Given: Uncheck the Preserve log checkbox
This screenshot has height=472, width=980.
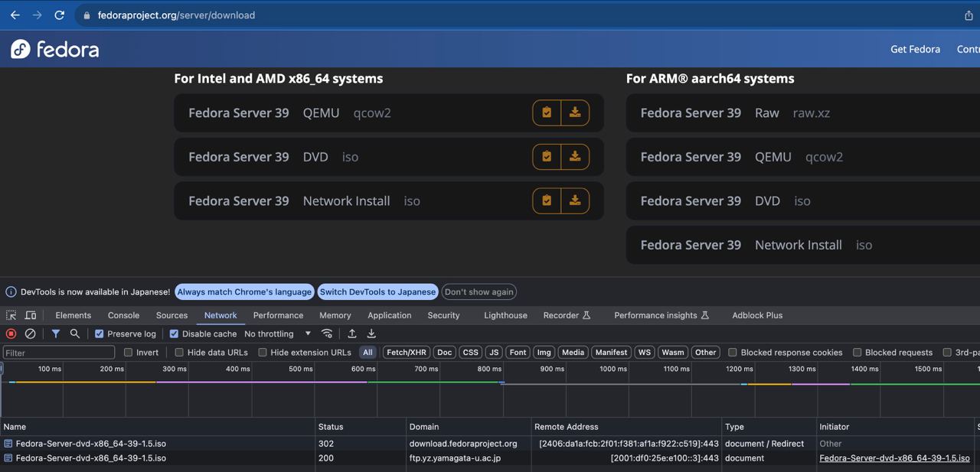Looking at the screenshot, I should pyautogui.click(x=100, y=334).
